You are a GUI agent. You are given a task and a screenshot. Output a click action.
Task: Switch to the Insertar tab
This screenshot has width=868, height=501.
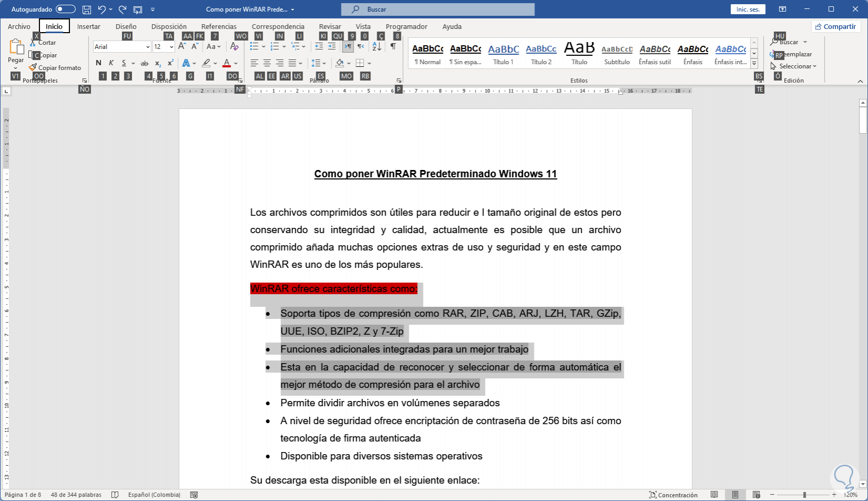point(89,26)
